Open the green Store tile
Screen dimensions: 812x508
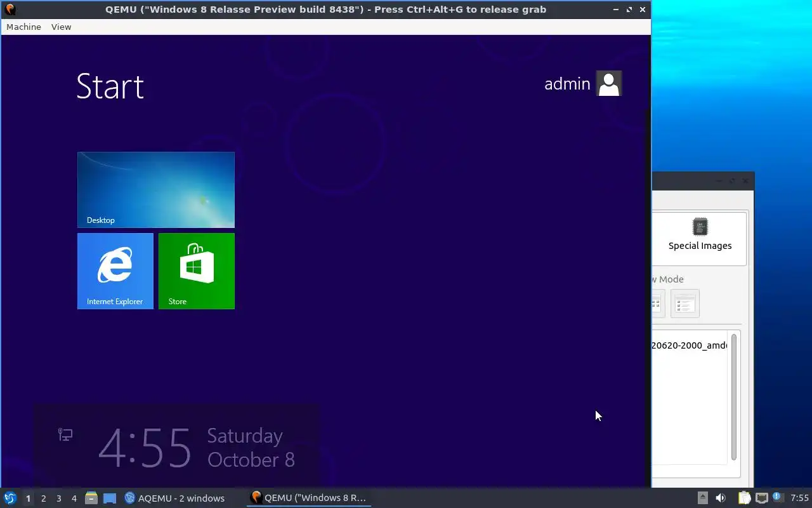[x=197, y=271]
